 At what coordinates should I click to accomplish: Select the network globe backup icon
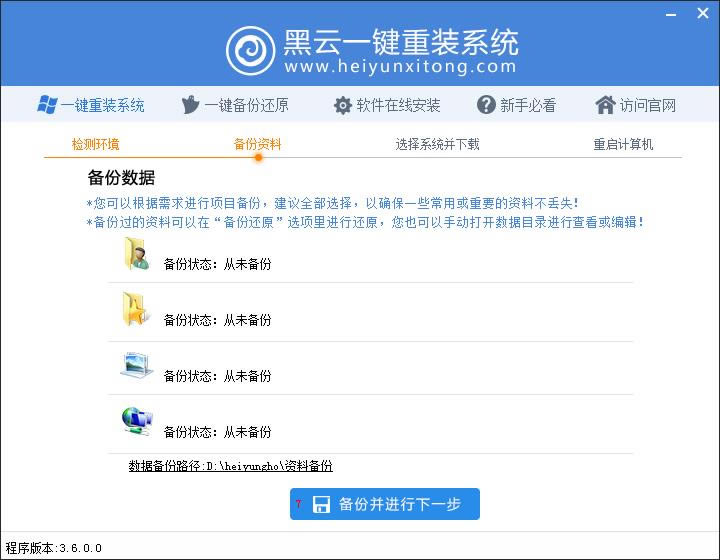137,421
